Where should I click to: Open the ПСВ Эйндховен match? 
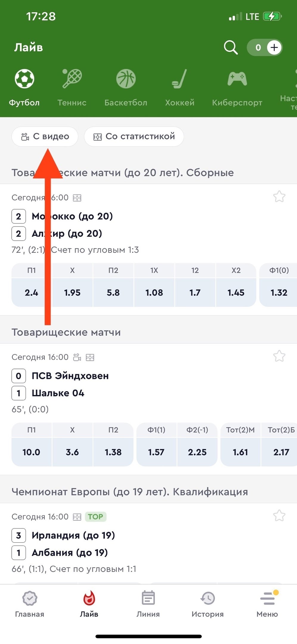pyautogui.click(x=70, y=376)
